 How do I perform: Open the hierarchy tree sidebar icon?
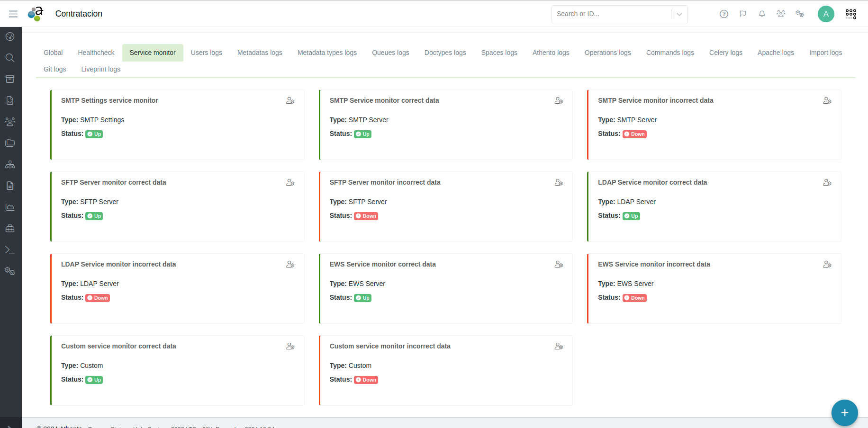point(10,165)
